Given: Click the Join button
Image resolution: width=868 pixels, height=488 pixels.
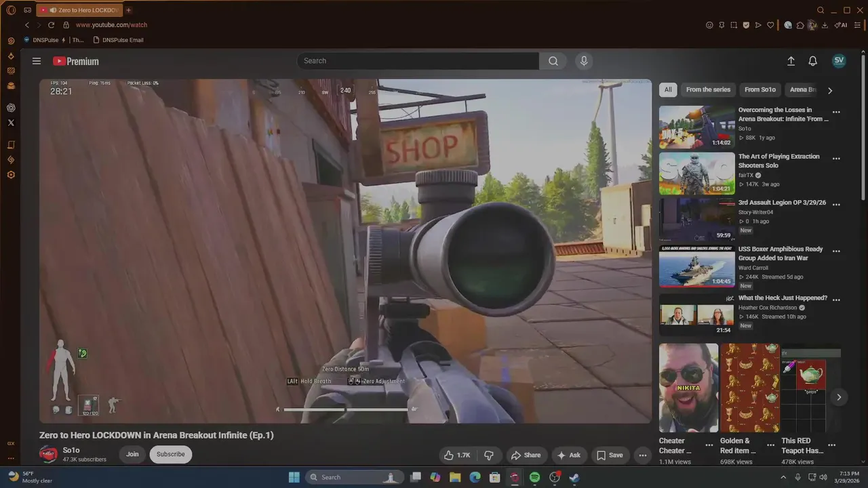Looking at the screenshot, I should [x=132, y=454].
